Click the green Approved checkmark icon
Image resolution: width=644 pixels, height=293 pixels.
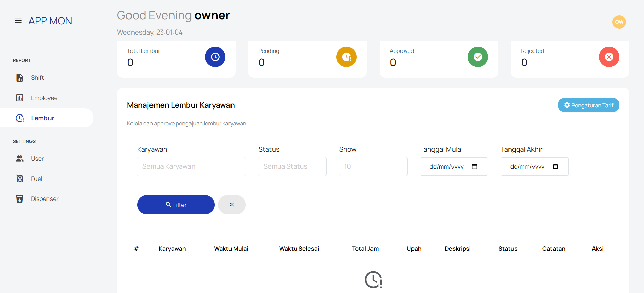478,57
